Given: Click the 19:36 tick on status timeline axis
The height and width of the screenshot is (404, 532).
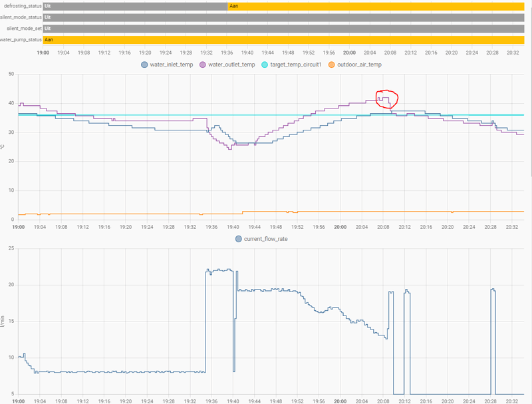Looking at the screenshot, I should pos(227,53).
